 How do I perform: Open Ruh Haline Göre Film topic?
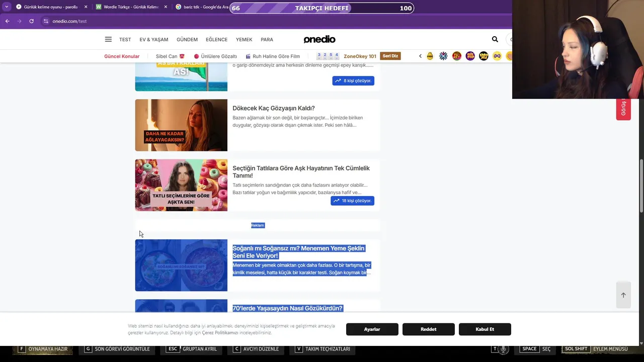tap(273, 56)
